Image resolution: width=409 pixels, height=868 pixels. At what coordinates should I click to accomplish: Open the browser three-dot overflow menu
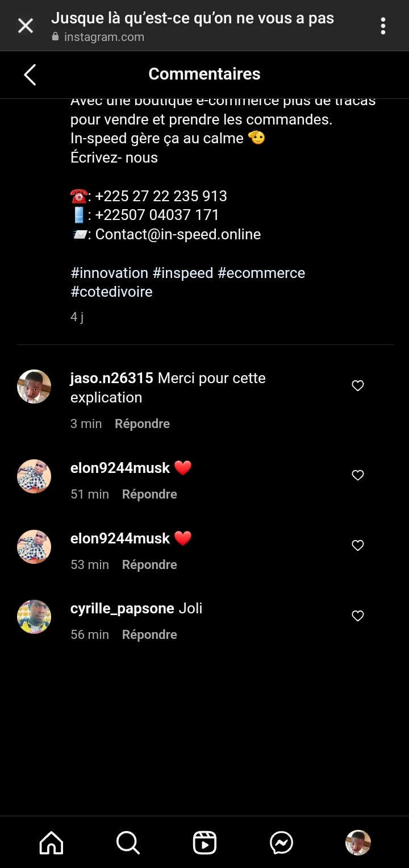coord(383,26)
